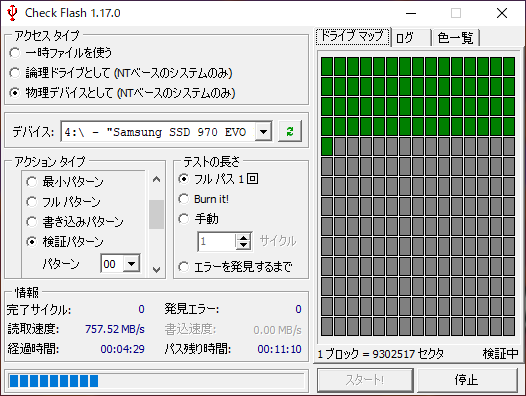526x396 pixels.
Task: Minimize the Check Flash window
Action: [411, 13]
